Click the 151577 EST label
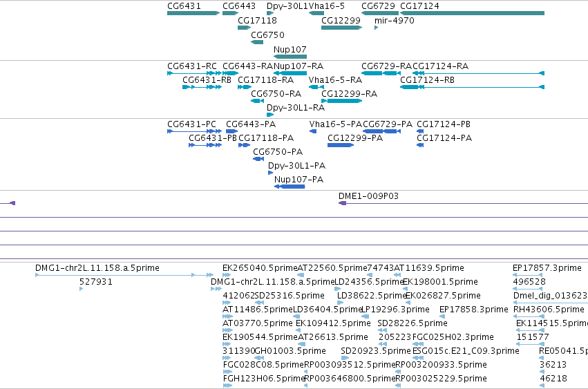588x389 pixels. tap(533, 337)
